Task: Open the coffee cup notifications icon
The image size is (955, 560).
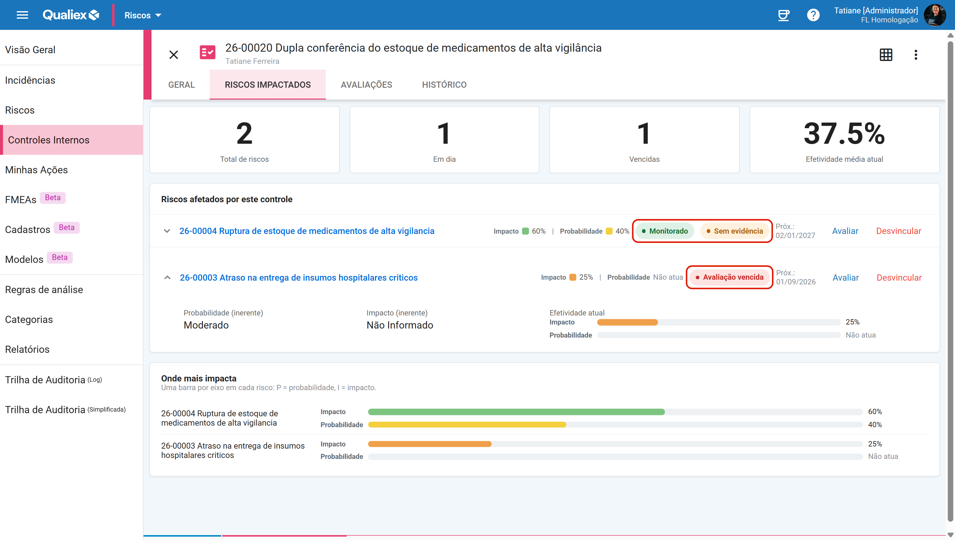Action: tap(783, 15)
